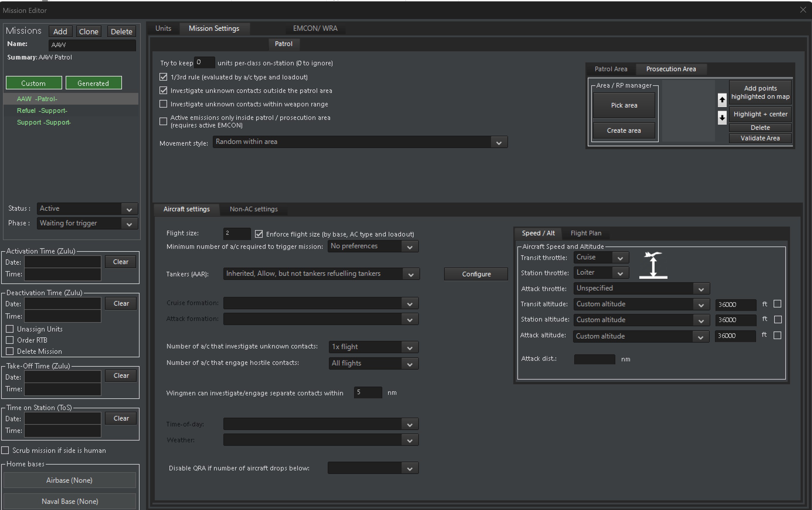Check the Unassign Units option

click(10, 329)
